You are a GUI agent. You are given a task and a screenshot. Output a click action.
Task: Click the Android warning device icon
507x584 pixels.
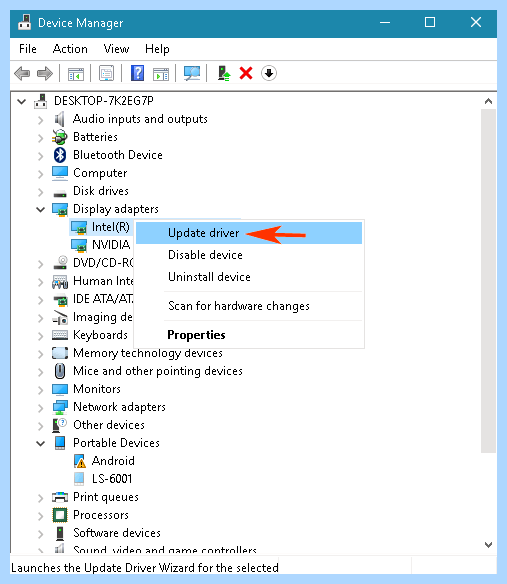point(80,461)
